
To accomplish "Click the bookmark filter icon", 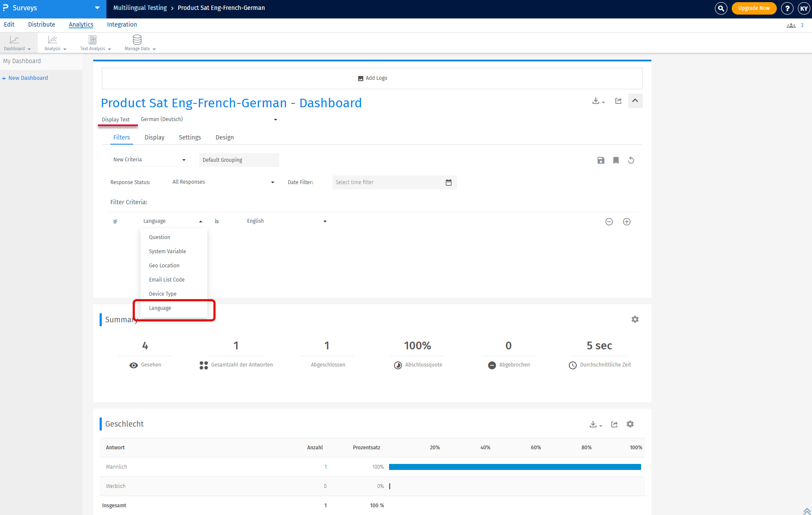I will click(x=616, y=160).
